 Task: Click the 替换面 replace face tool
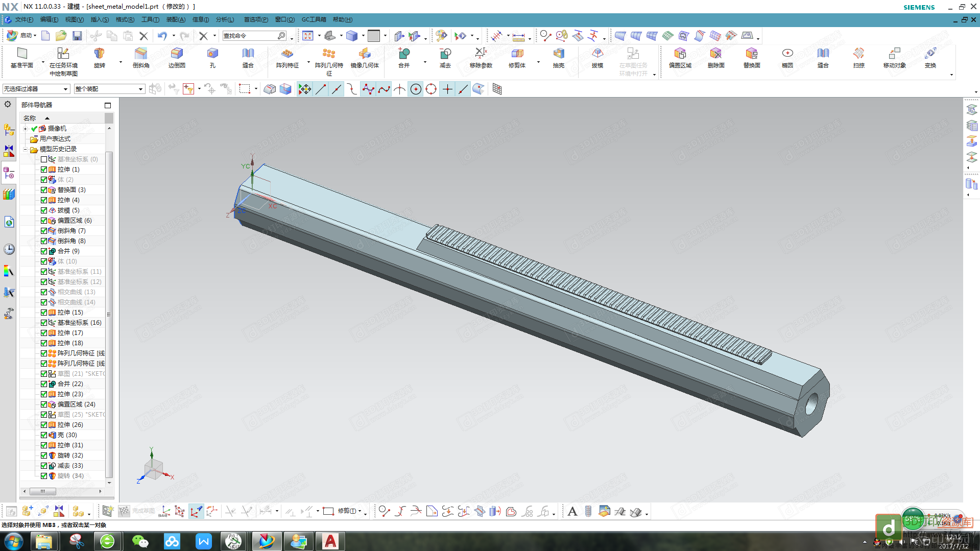(752, 58)
